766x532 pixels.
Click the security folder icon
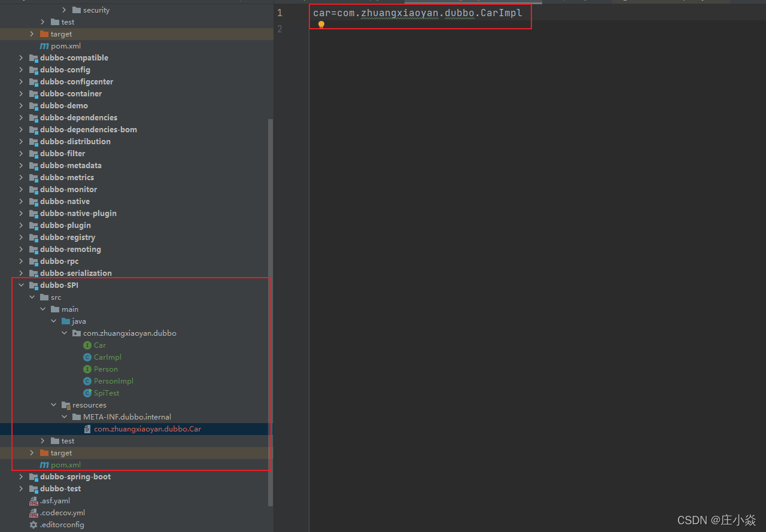click(x=77, y=10)
